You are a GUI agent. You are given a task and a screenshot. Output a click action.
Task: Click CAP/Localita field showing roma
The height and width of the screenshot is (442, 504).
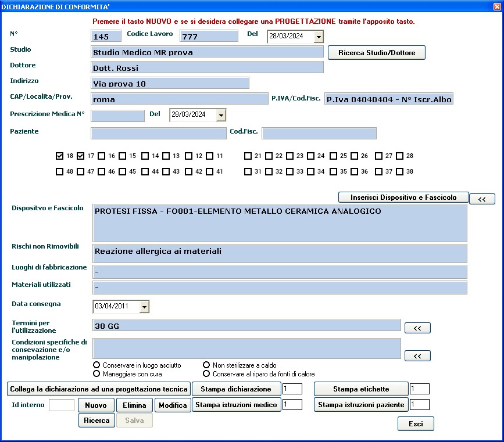180,99
